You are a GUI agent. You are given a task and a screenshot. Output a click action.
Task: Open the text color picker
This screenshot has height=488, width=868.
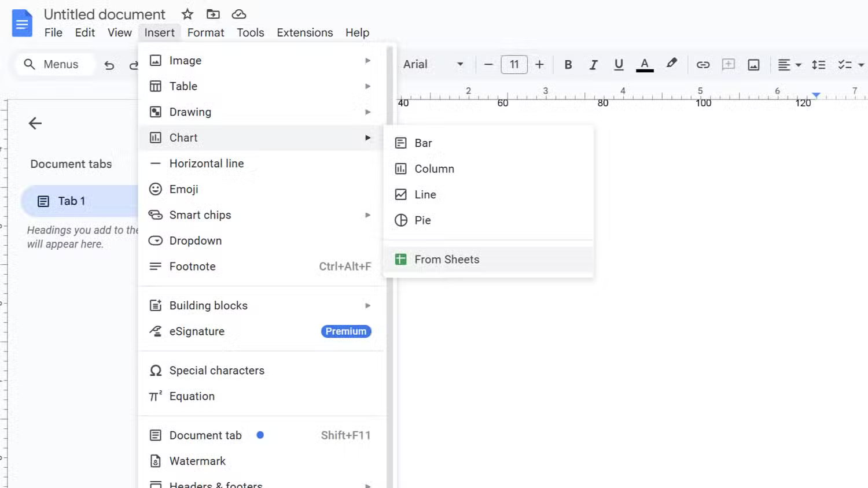point(645,64)
